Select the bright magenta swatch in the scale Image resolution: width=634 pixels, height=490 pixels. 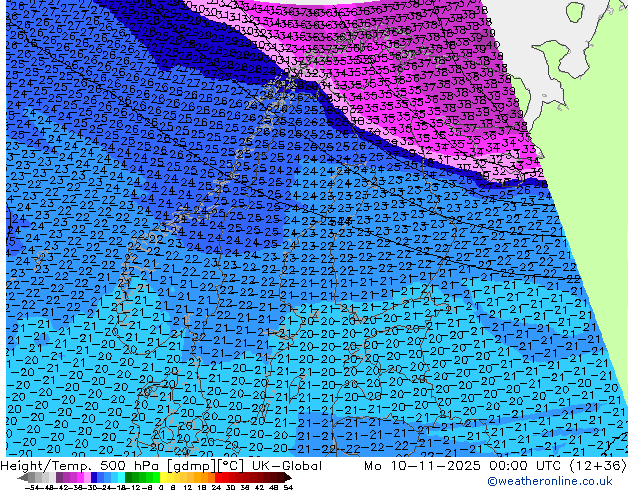pos(80,478)
